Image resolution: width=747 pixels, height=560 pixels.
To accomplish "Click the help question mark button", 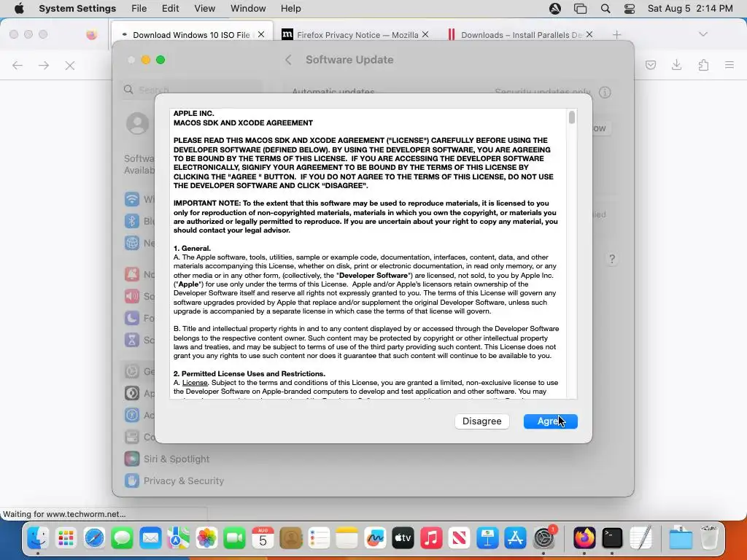I will point(612,259).
